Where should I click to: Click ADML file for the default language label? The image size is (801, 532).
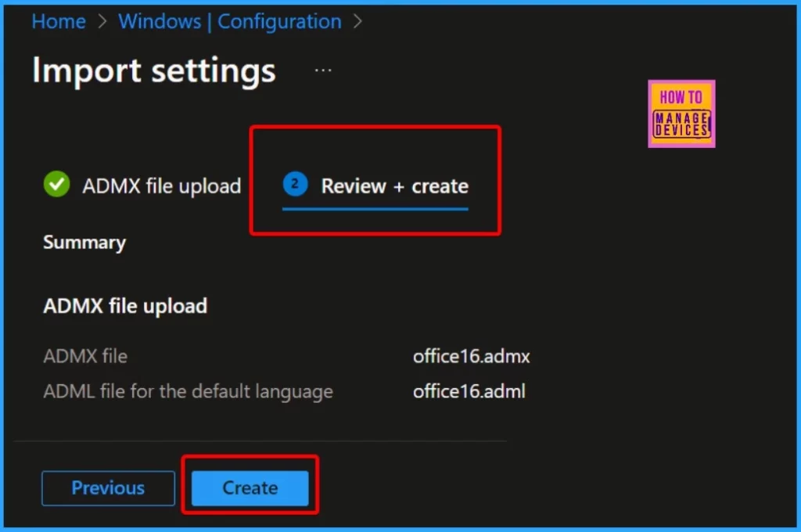(188, 392)
